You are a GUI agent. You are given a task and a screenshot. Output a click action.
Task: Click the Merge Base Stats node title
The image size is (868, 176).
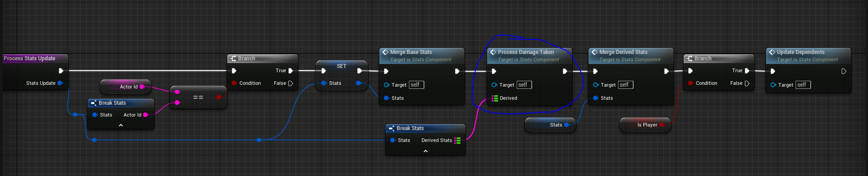coord(411,52)
